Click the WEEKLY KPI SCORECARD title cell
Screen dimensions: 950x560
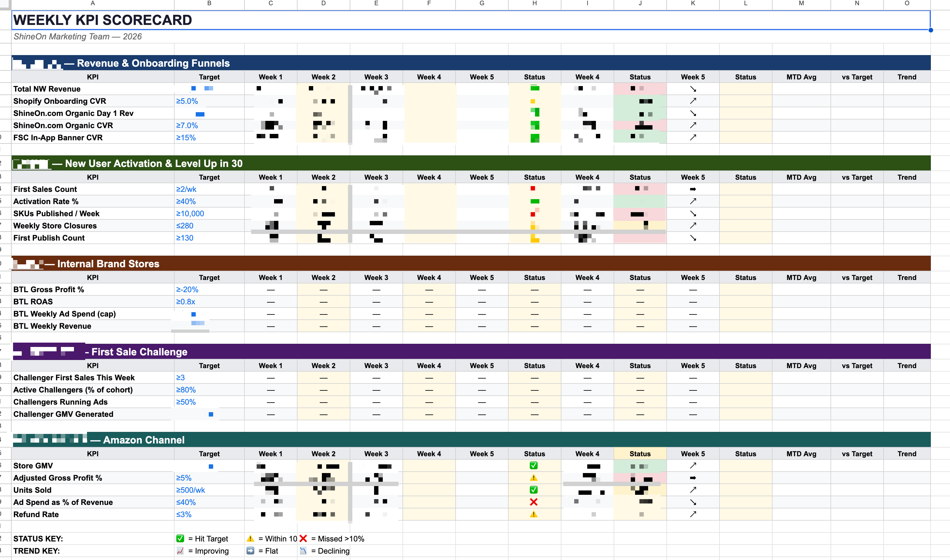(103, 20)
